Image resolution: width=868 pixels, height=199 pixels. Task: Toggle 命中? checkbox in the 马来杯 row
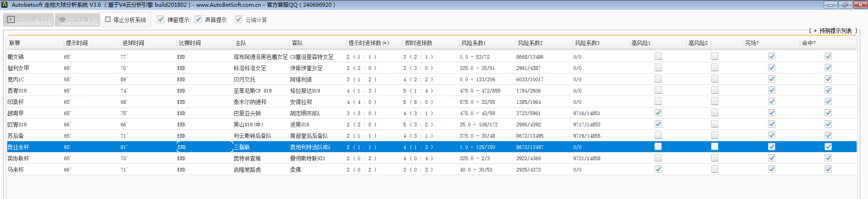[x=828, y=169]
